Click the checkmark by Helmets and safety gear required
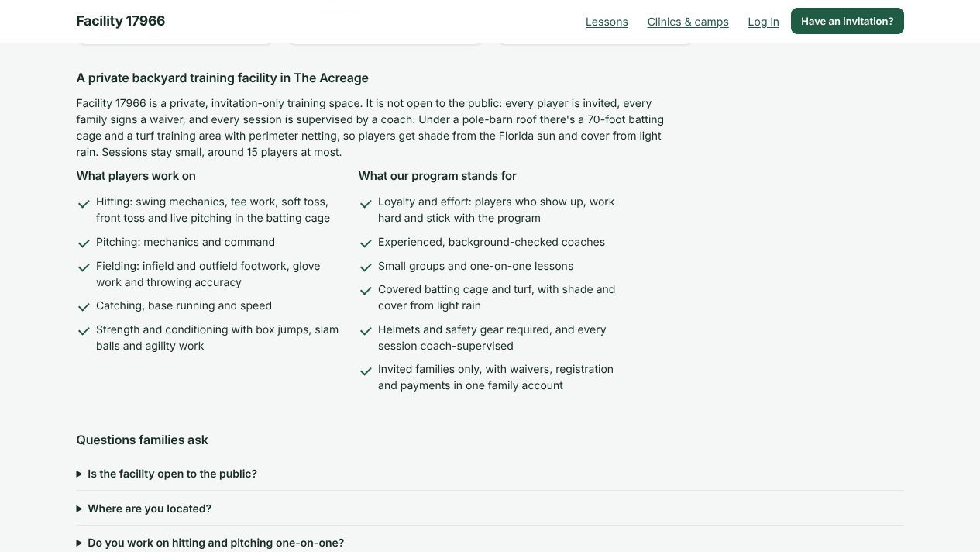Viewport: 980px width, 552px height. click(x=366, y=331)
